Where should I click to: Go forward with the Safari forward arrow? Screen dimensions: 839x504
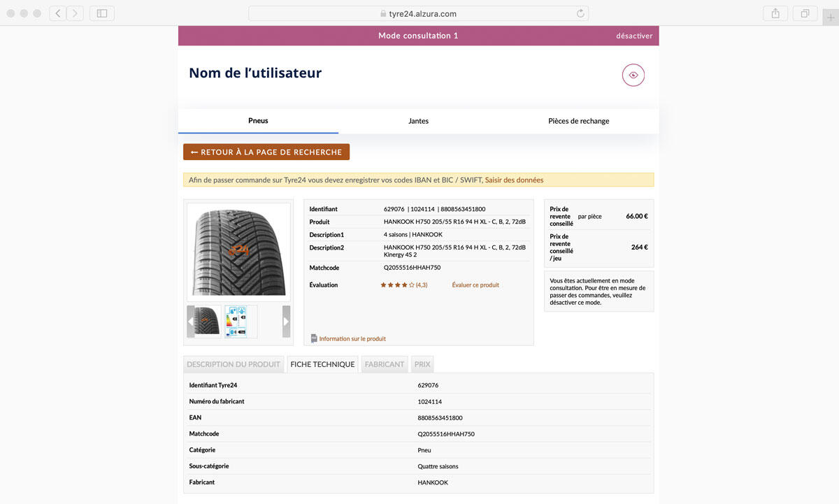75,13
